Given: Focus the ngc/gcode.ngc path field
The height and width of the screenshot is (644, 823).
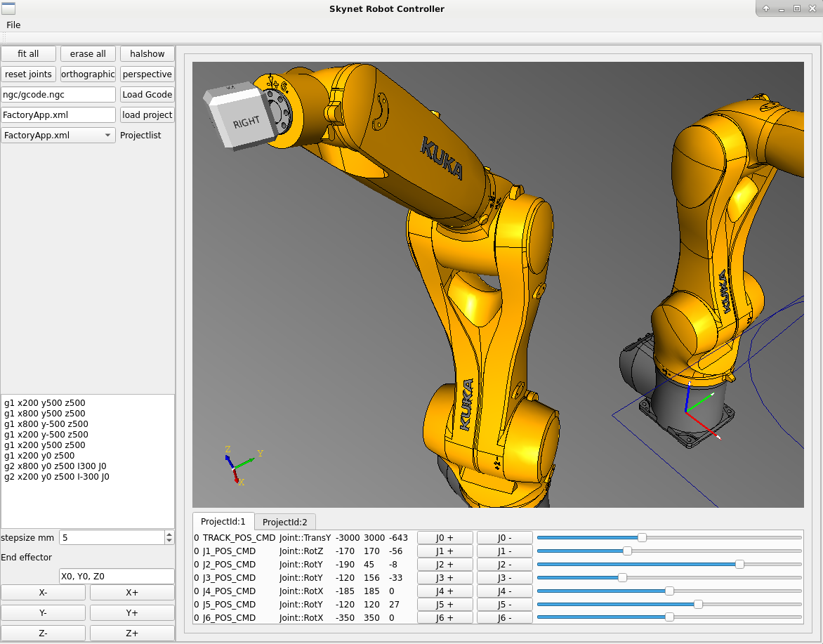Looking at the screenshot, I should click(58, 95).
